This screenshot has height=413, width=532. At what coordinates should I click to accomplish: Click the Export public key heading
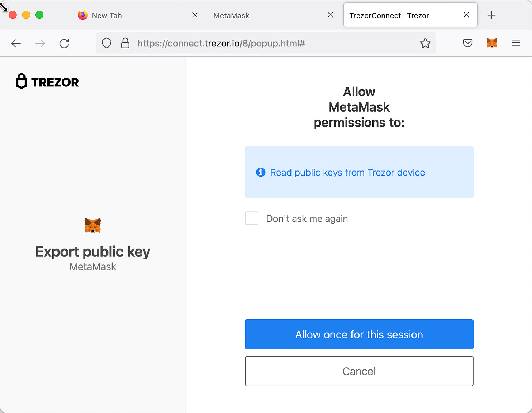pyautogui.click(x=93, y=252)
